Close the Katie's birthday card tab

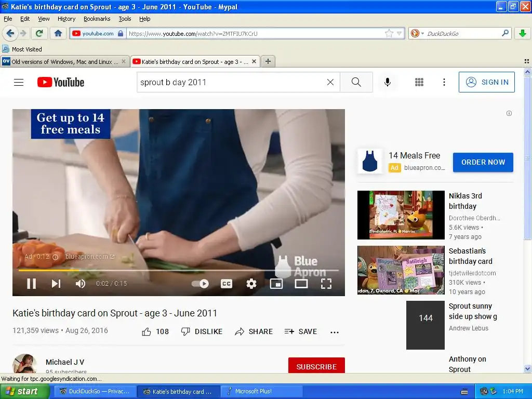pyautogui.click(x=254, y=61)
